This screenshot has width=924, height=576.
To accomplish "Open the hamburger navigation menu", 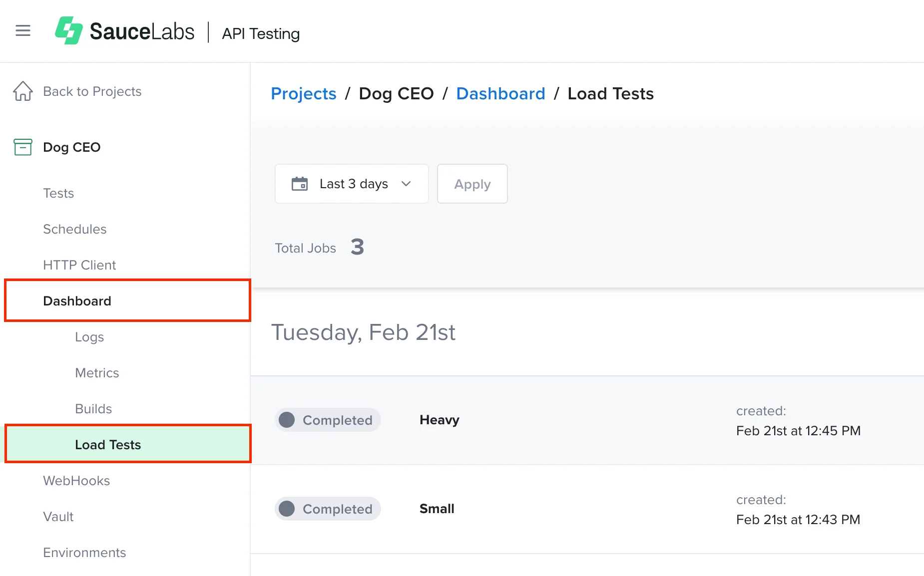I will pos(23,30).
